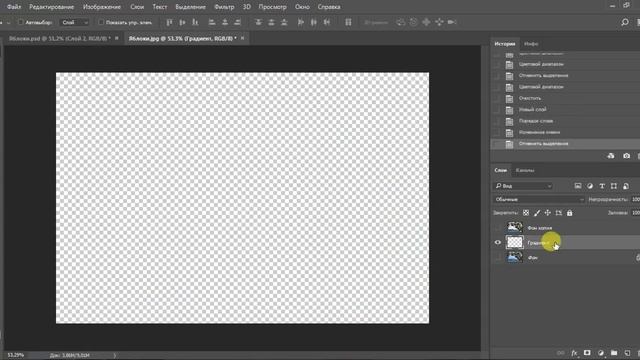
Task: Toggle lock all padlock icon
Action: pos(569,213)
